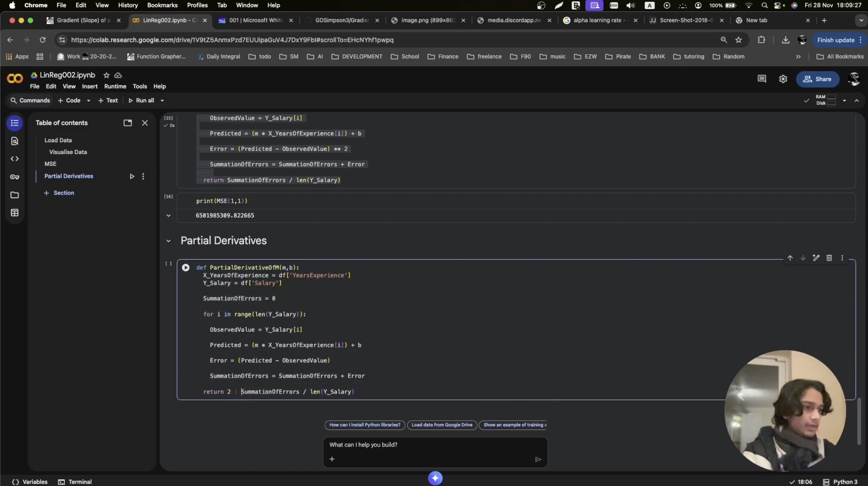Click the zoom magnifier in address bar
This screenshot has width=868, height=486.
[x=724, y=40]
